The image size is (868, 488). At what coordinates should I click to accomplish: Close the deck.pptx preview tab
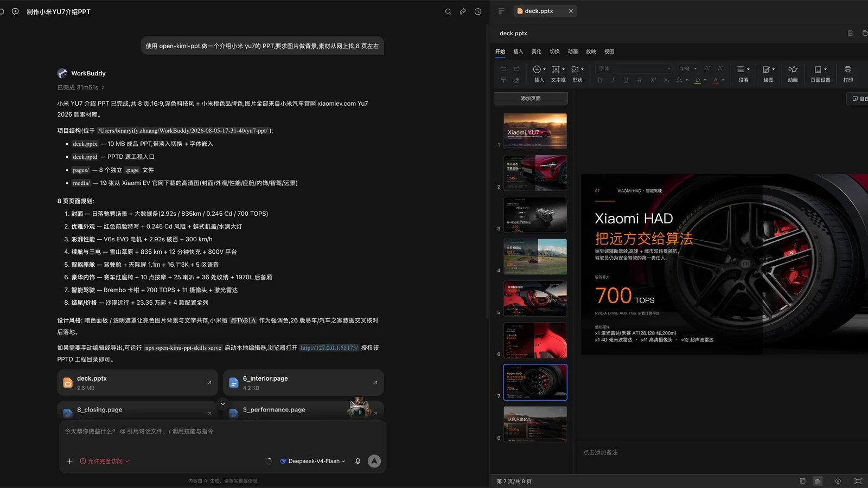point(571,11)
